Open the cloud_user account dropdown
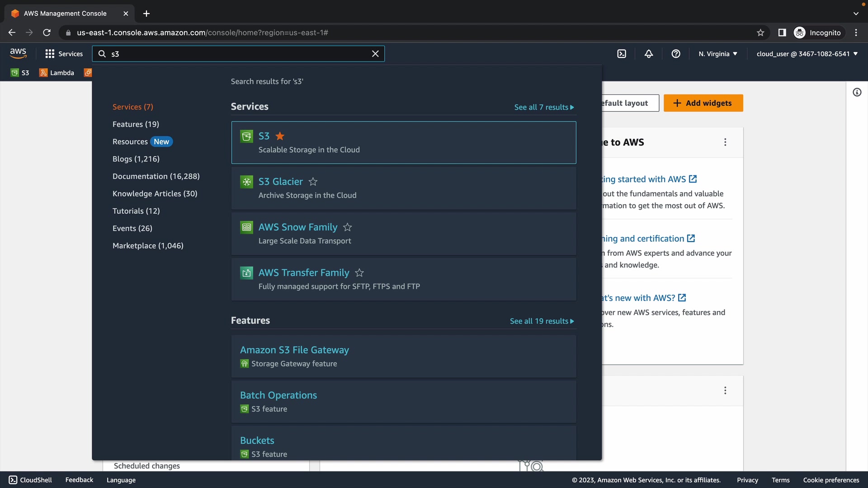 pyautogui.click(x=807, y=54)
